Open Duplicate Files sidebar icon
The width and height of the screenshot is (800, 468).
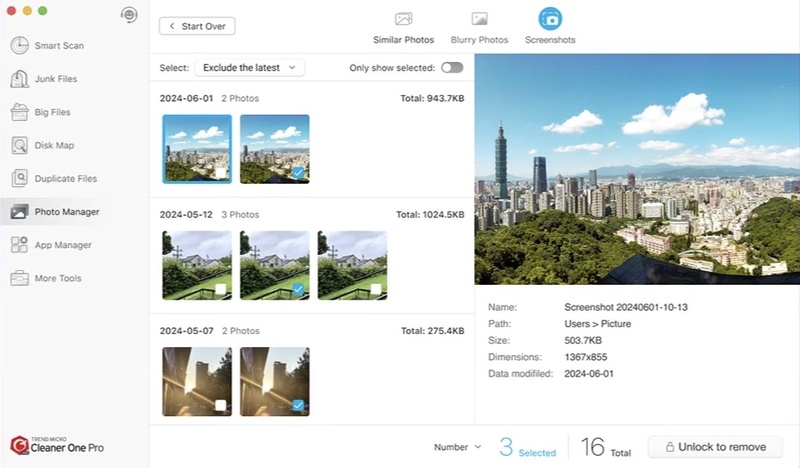(x=19, y=178)
